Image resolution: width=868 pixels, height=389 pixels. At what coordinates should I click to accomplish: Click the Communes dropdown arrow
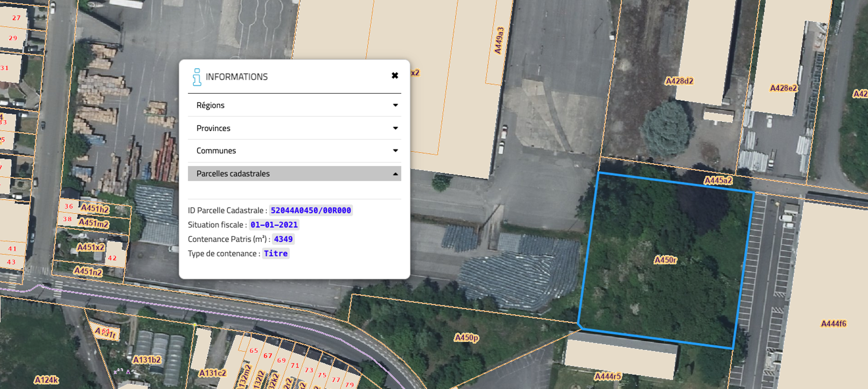point(395,150)
